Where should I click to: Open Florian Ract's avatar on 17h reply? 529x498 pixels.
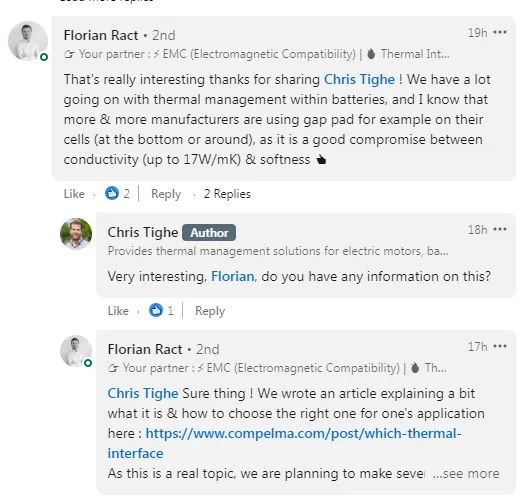pos(76,351)
